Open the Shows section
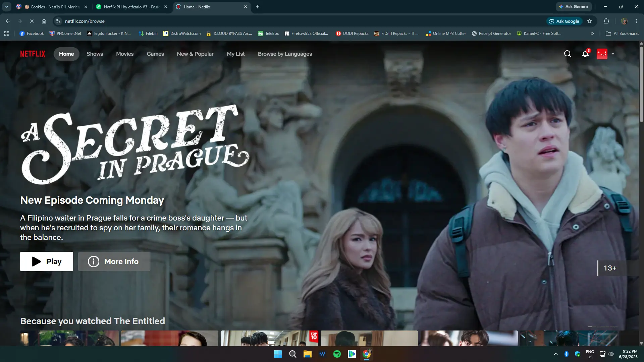Screen dimensions: 644x362 [95, 54]
